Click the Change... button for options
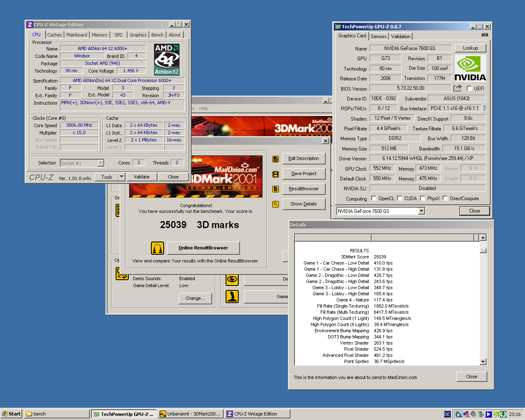 [x=195, y=298]
